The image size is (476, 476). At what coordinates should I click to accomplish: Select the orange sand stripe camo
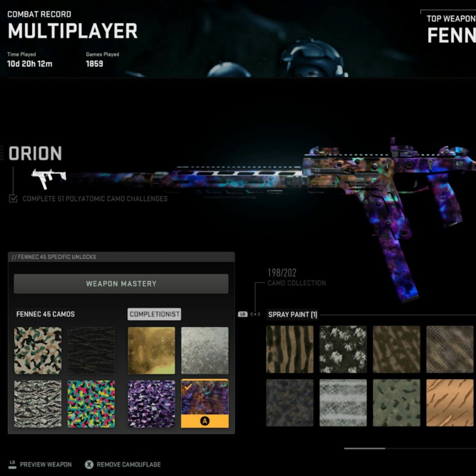click(x=450, y=403)
